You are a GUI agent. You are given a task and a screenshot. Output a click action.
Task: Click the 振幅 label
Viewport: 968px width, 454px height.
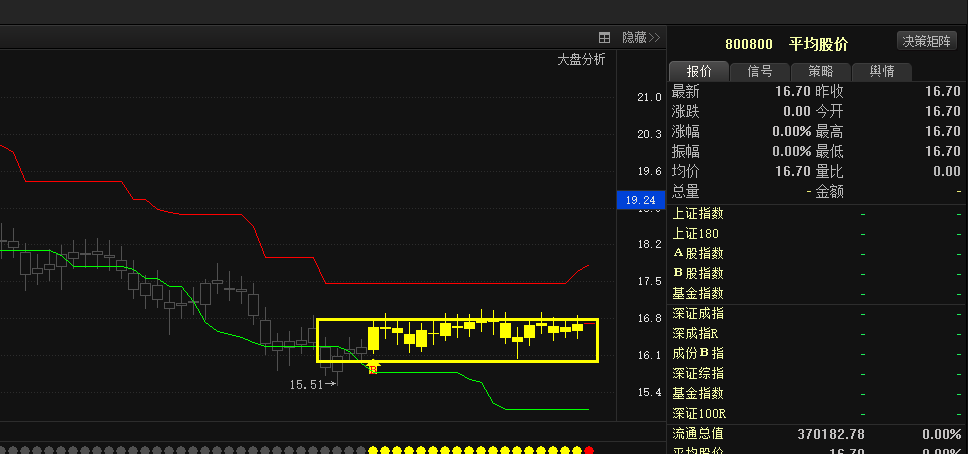click(x=685, y=151)
